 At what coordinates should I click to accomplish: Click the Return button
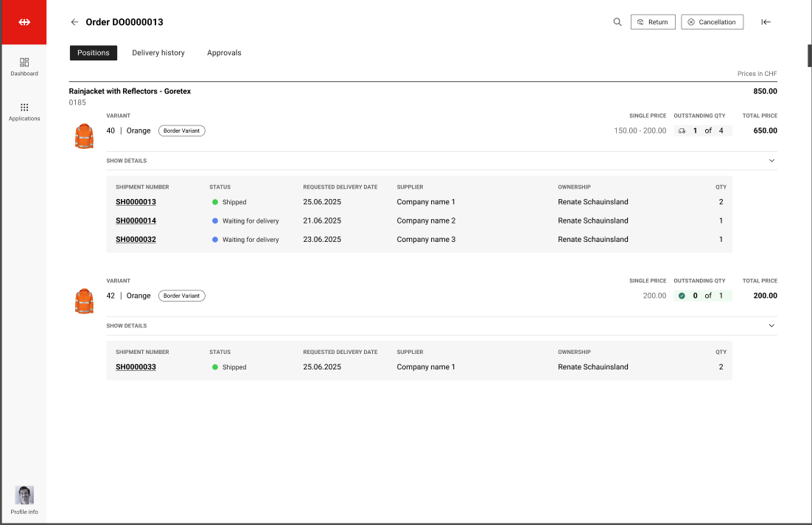pos(653,22)
